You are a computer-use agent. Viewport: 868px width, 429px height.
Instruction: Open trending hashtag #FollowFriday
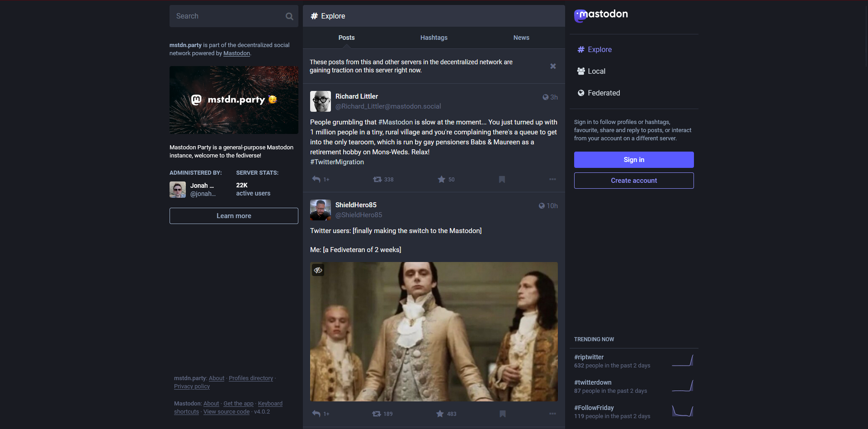594,408
